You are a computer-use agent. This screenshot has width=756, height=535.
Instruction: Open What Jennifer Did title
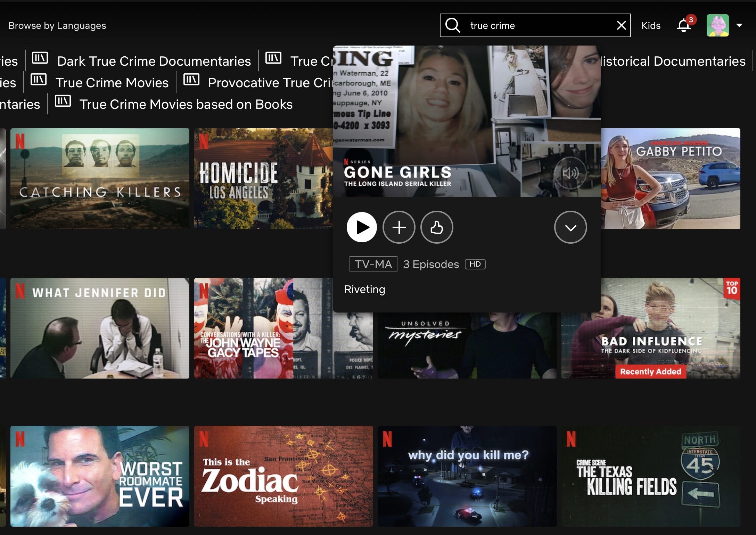tap(100, 328)
